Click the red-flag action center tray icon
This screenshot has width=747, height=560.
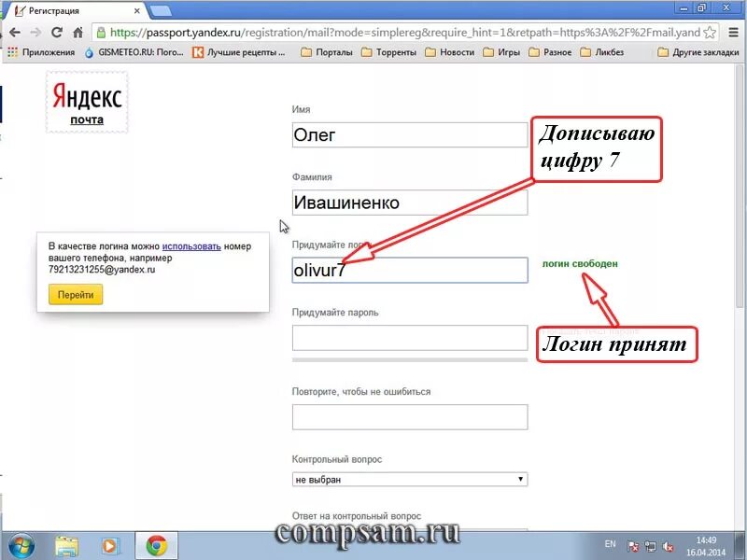(633, 546)
